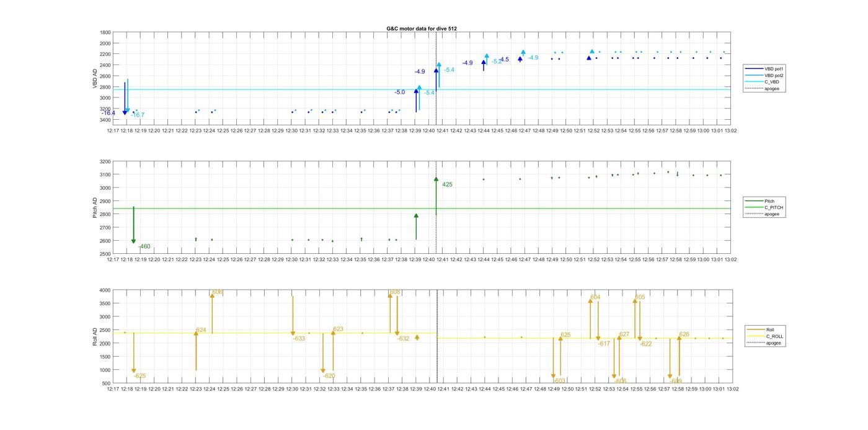868x430 pixels.
Task: Click the '-632' roll data label
Action: tap(403, 338)
